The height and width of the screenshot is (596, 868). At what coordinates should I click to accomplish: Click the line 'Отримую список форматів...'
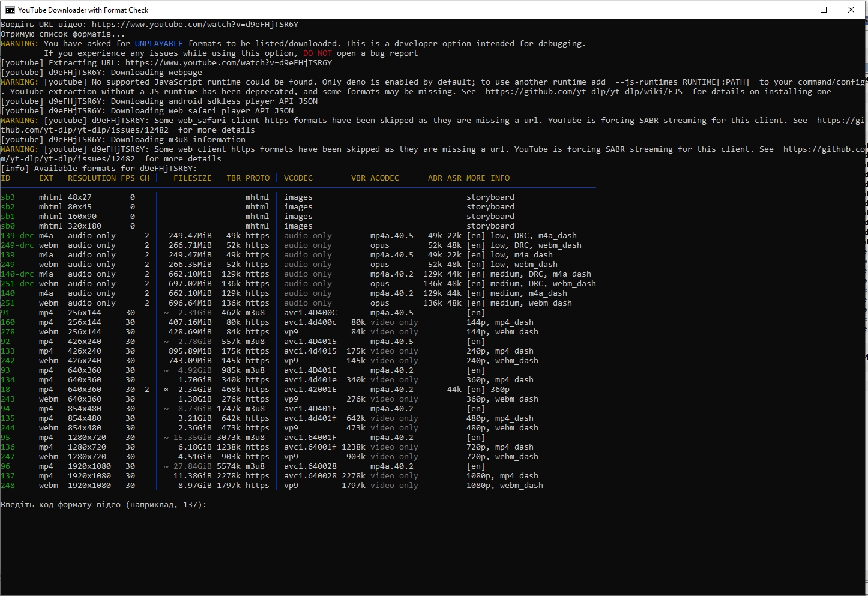click(63, 34)
